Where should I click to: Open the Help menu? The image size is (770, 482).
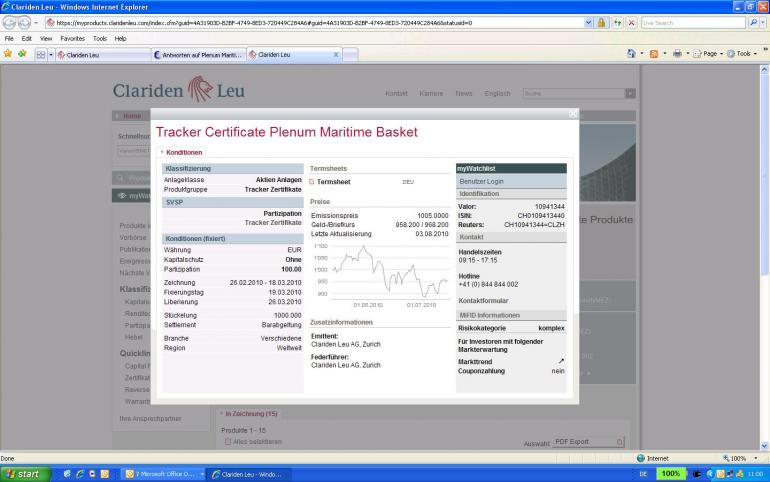tap(120, 38)
